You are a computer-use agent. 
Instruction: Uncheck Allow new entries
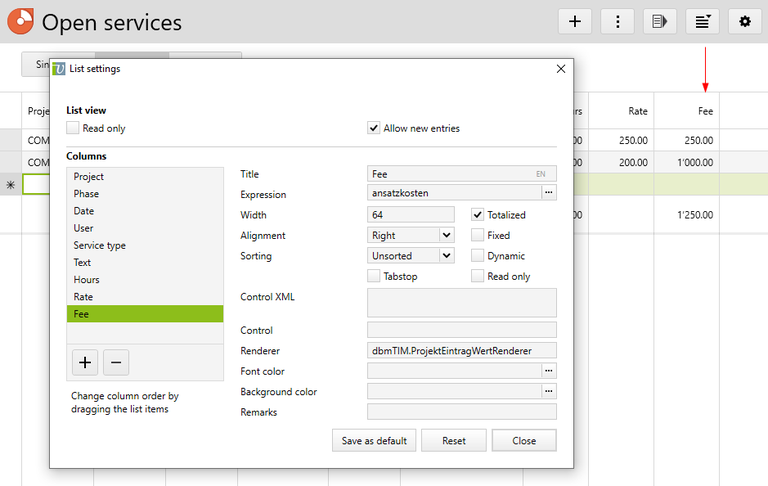[x=374, y=128]
